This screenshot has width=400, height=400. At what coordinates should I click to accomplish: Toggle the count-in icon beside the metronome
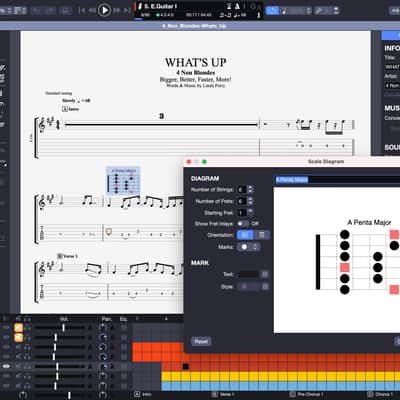pos(229,6)
